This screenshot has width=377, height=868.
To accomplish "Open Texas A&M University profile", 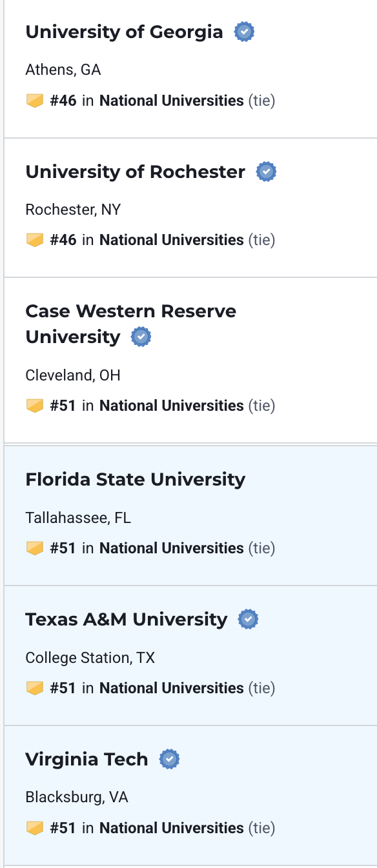I will (127, 619).
